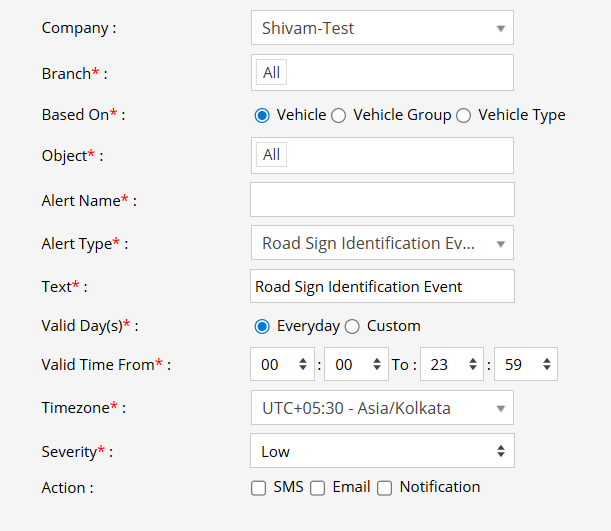Tick the Email action checkbox
Image resolution: width=611 pixels, height=531 pixels.
[317, 488]
